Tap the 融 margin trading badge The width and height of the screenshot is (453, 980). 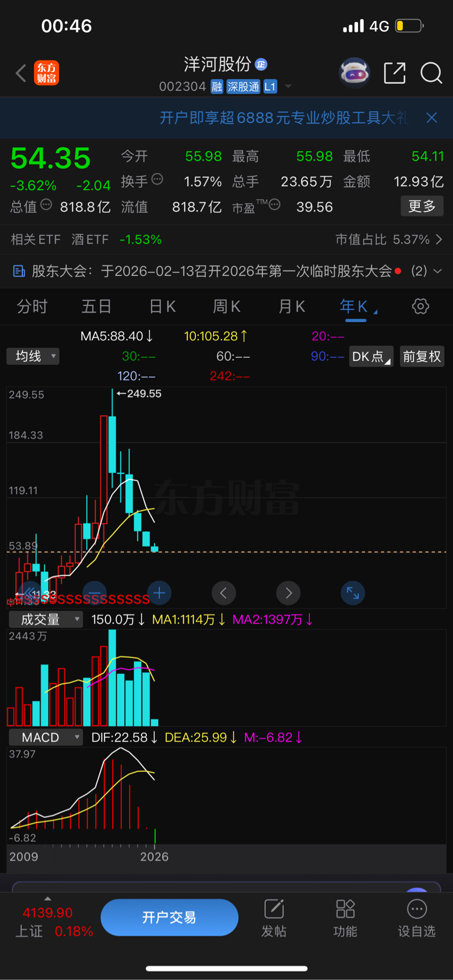pyautogui.click(x=217, y=87)
